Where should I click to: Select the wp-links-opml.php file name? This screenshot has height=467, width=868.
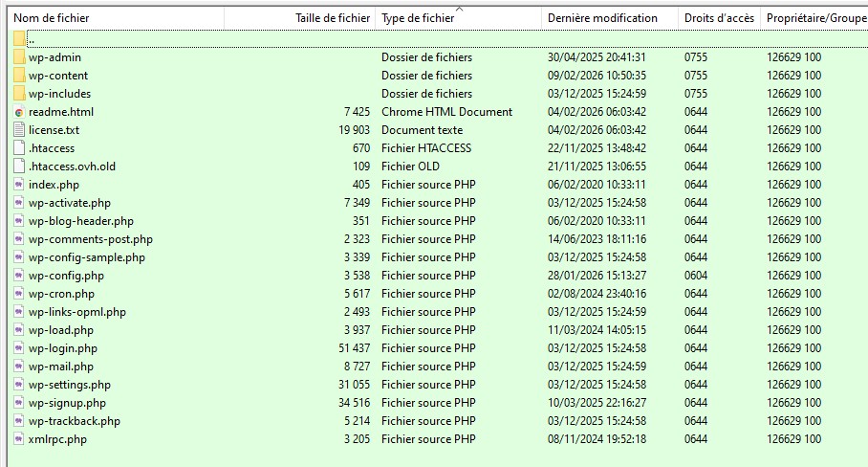77,312
